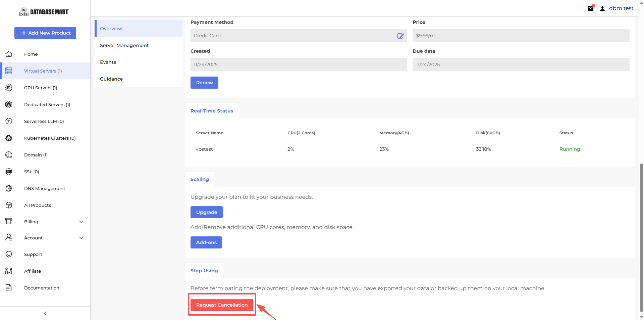Click the Dedicated Servers icon
644x320 pixels.
click(9, 104)
